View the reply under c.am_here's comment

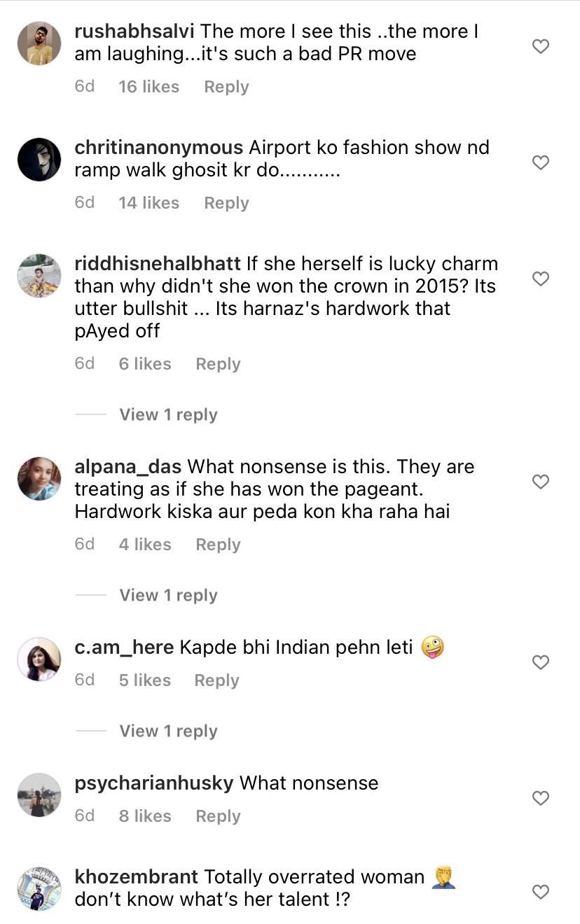click(168, 731)
